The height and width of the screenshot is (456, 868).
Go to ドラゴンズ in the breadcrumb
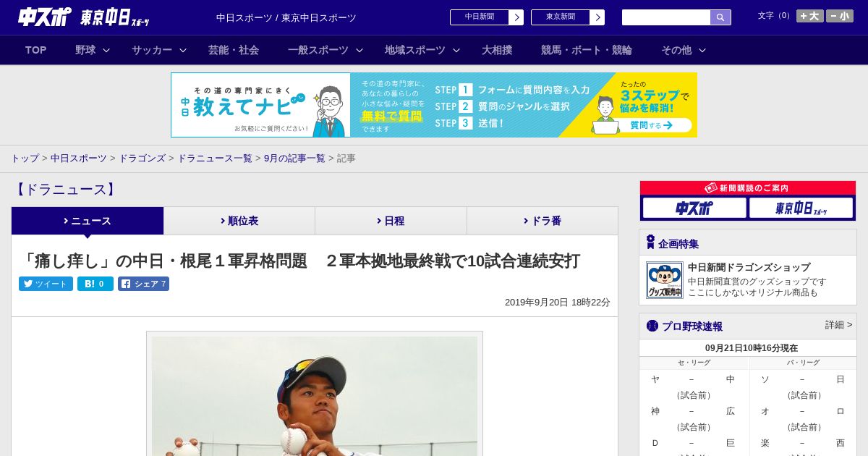142,158
